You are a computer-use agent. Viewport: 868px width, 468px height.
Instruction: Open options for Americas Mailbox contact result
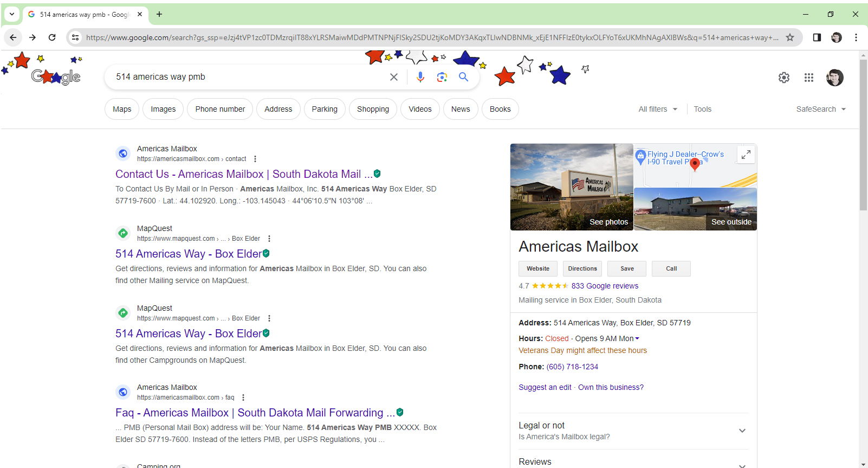255,159
